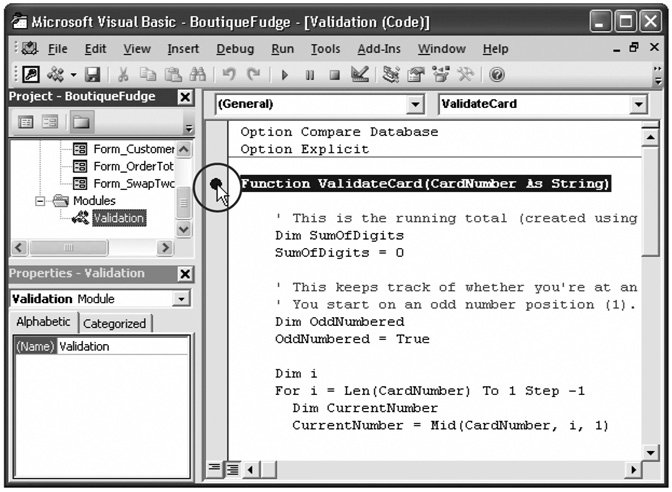Select the Validation module
Screen dimensions: 672x492
point(119,218)
